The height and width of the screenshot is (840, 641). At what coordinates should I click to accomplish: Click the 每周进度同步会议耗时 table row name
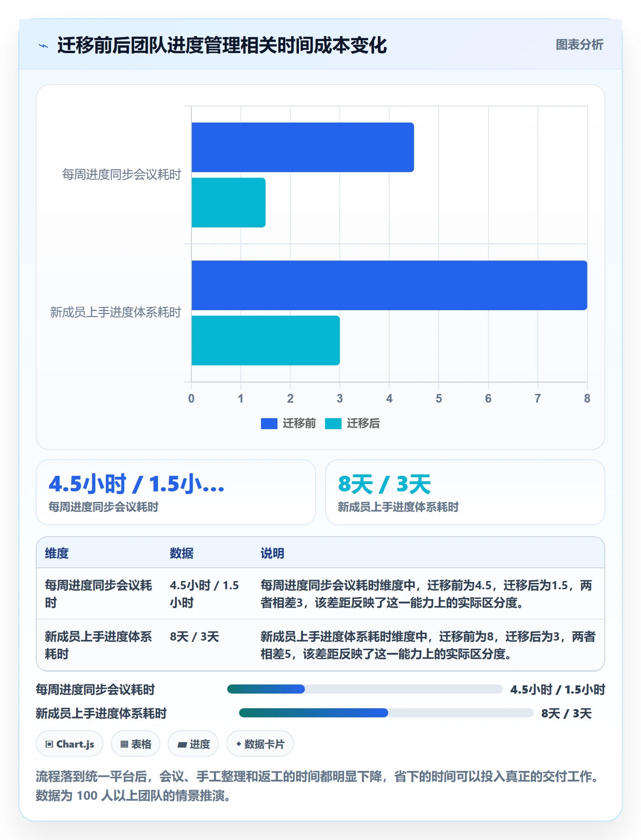tap(98, 594)
